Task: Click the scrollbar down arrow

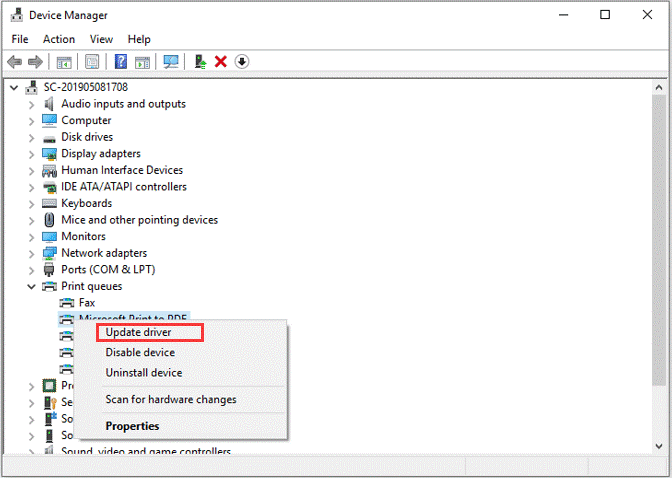Action: click(659, 446)
